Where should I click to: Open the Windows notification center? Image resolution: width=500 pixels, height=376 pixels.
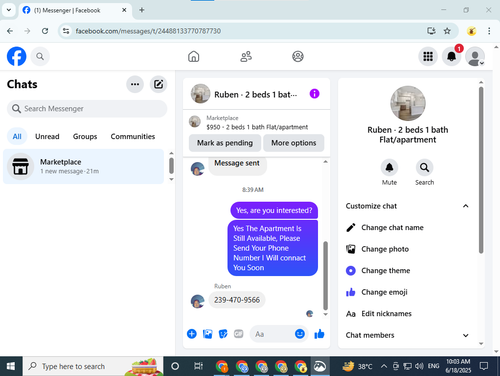click(x=484, y=366)
